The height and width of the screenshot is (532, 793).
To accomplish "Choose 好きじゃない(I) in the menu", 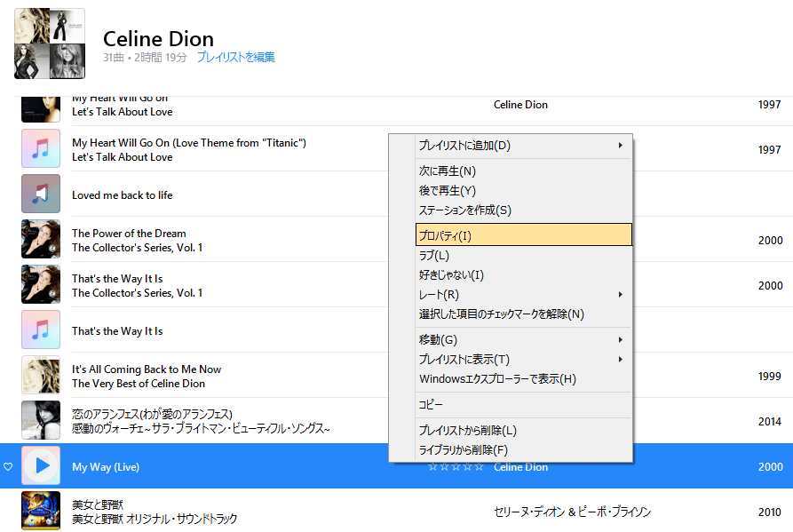I will point(524,275).
